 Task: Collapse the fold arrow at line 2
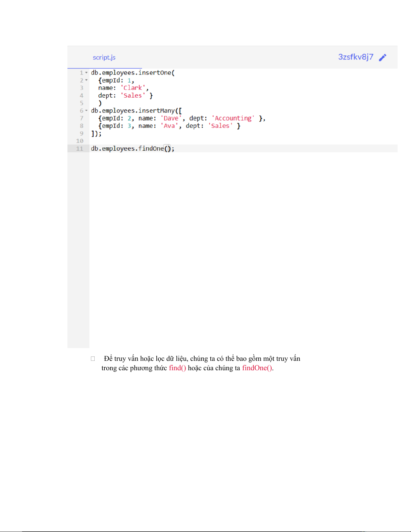[87, 80]
